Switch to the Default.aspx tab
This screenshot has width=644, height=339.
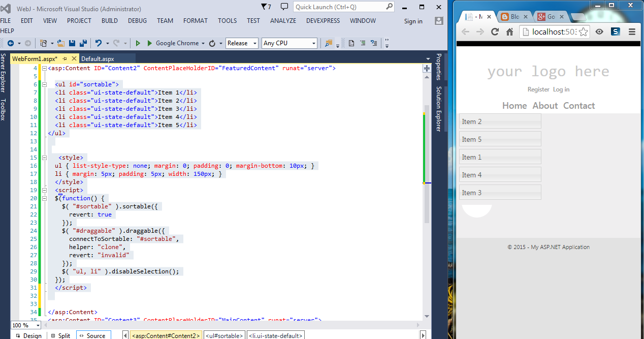(x=98, y=59)
